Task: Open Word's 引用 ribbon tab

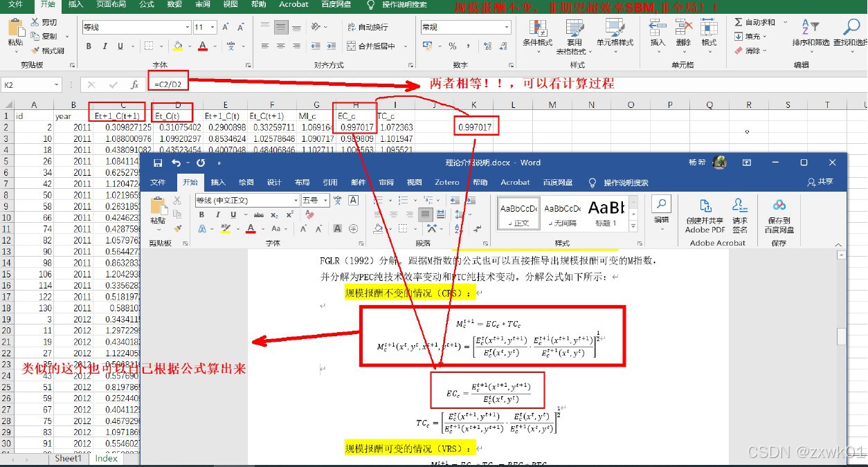Action: tap(330, 182)
